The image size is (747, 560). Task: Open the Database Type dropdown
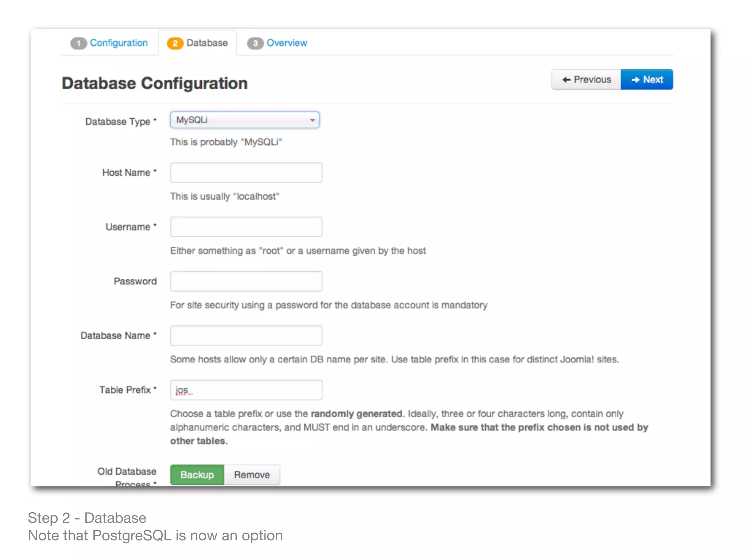[245, 120]
